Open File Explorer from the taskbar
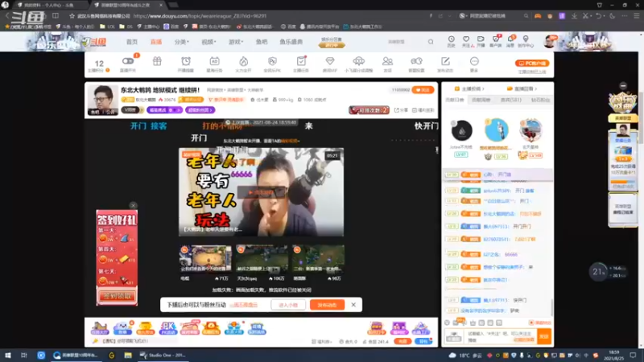 (128, 355)
